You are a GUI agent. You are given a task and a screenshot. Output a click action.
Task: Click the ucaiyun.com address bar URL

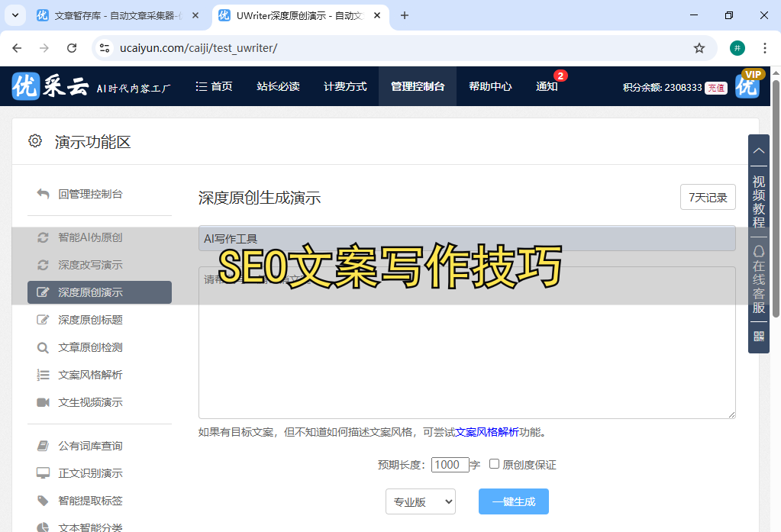[198, 48]
